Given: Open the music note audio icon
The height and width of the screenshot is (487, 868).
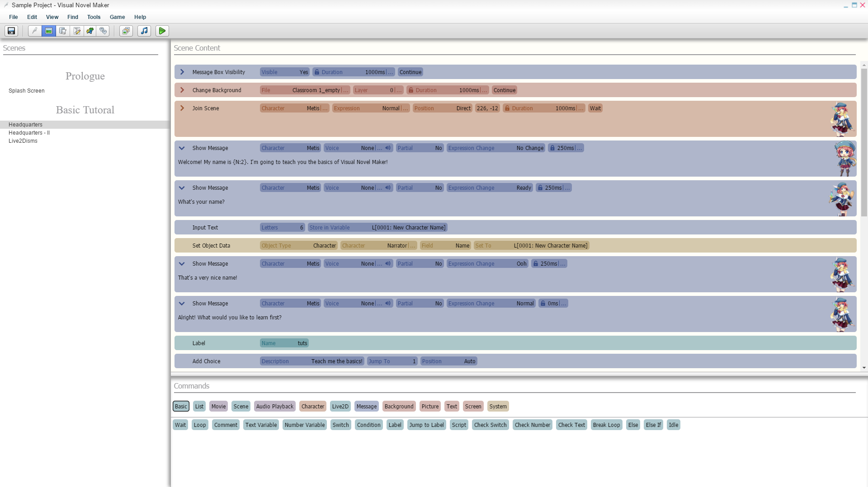Looking at the screenshot, I should click(x=144, y=31).
